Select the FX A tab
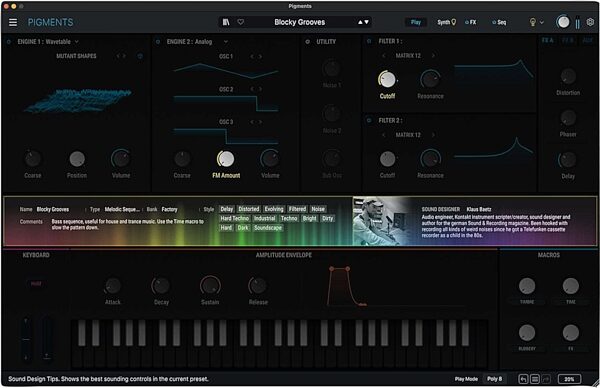The image size is (600, 388). pyautogui.click(x=548, y=40)
